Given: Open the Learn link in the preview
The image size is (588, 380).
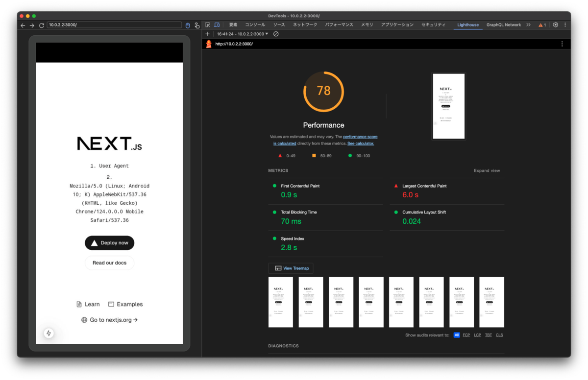Looking at the screenshot, I should click(88, 304).
